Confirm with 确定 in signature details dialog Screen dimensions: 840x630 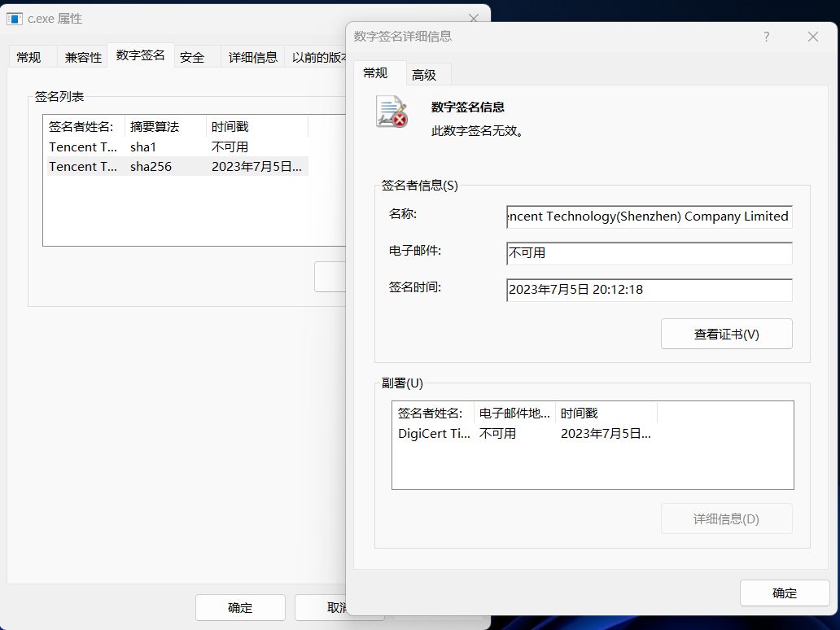click(785, 593)
